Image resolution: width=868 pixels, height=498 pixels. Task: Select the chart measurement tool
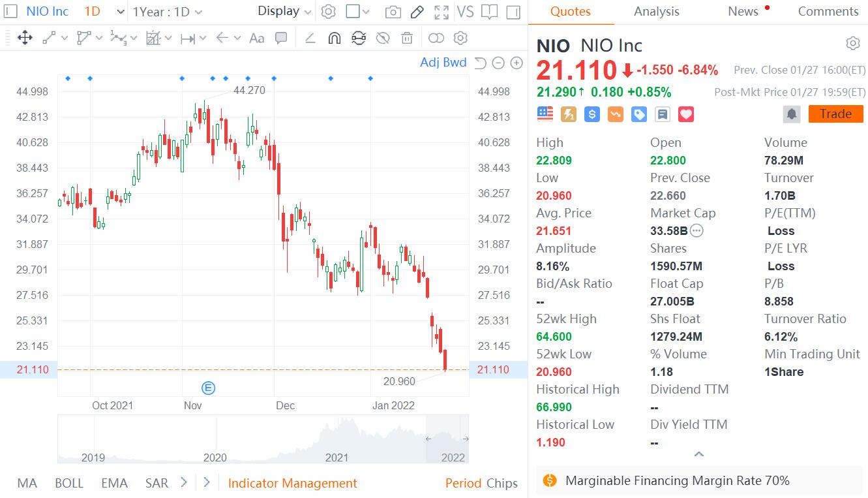coord(153,38)
